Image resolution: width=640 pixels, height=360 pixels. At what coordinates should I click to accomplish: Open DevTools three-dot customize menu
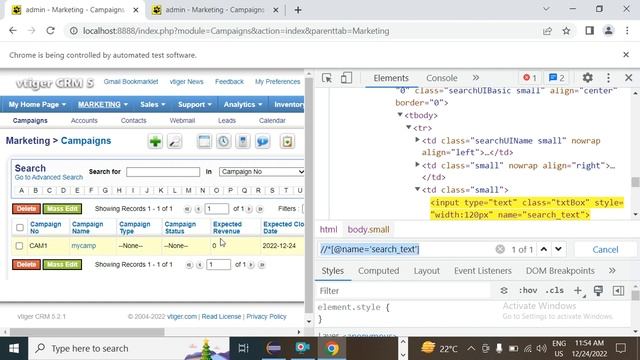[608, 78]
